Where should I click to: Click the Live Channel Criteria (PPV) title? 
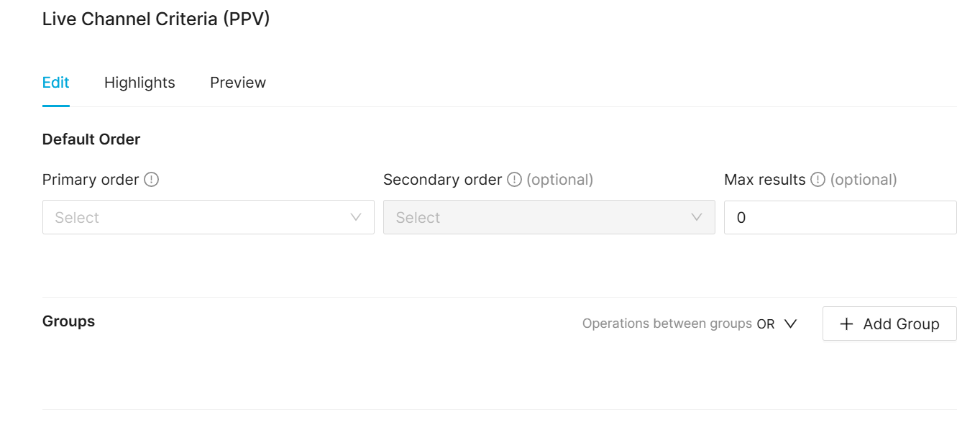(x=156, y=19)
